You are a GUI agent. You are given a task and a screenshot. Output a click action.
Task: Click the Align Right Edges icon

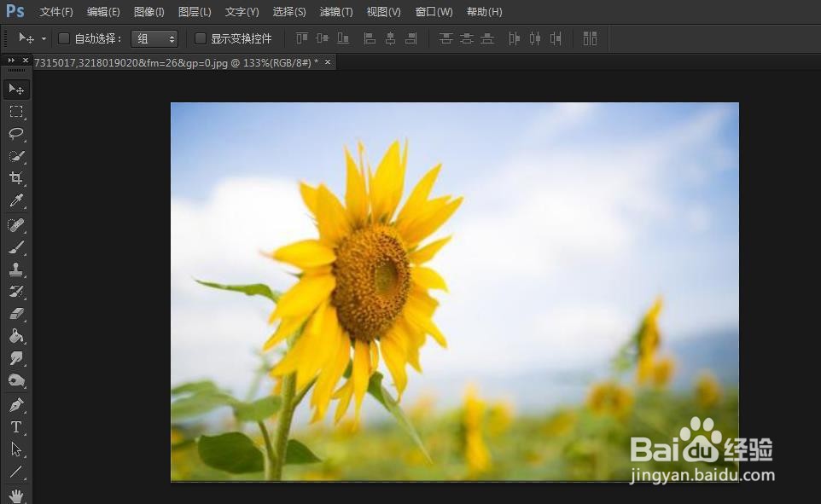coord(411,38)
